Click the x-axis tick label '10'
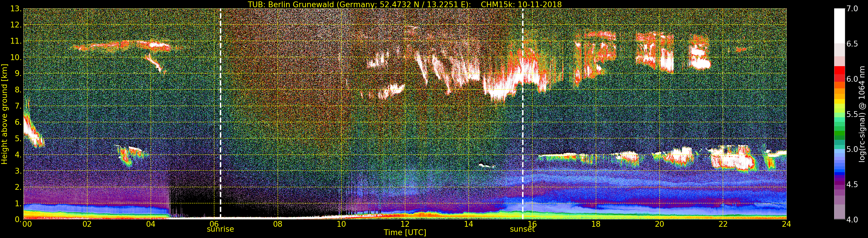 tap(341, 224)
